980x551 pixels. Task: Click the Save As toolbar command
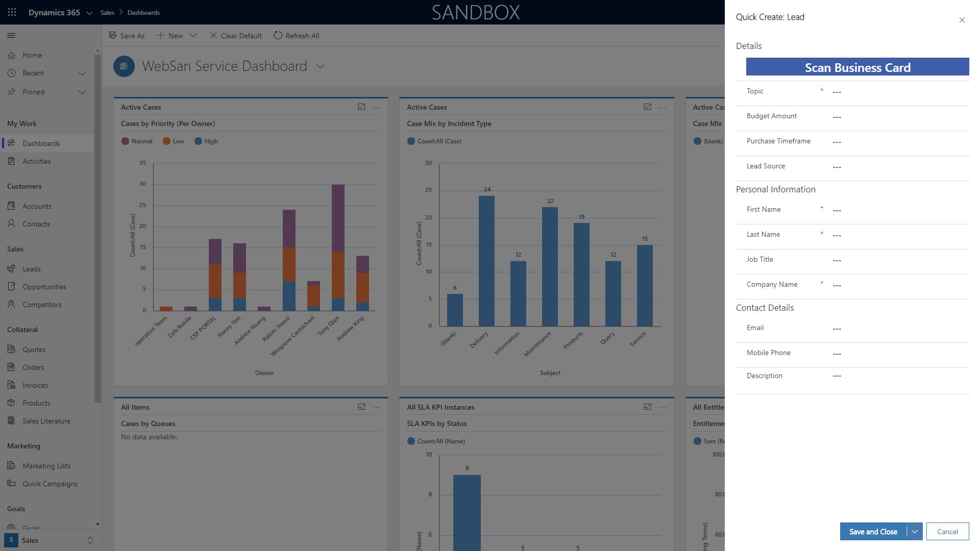pos(127,36)
